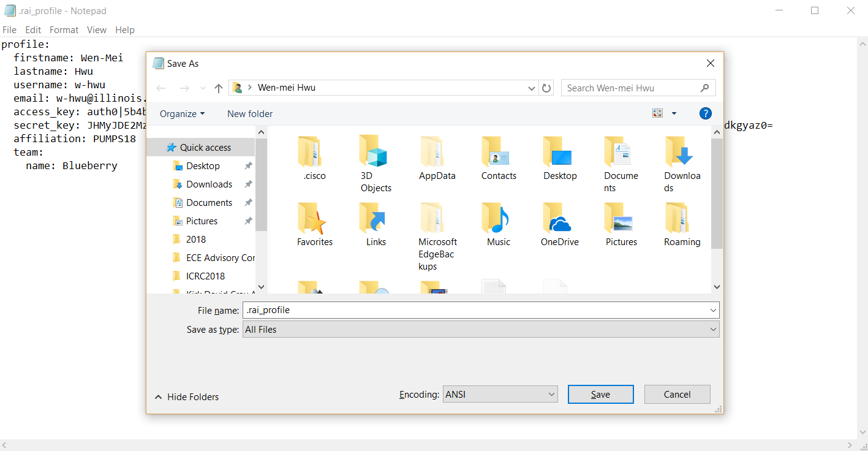This screenshot has height=451, width=868.
Task: Open the AppData folder
Action: (x=437, y=157)
